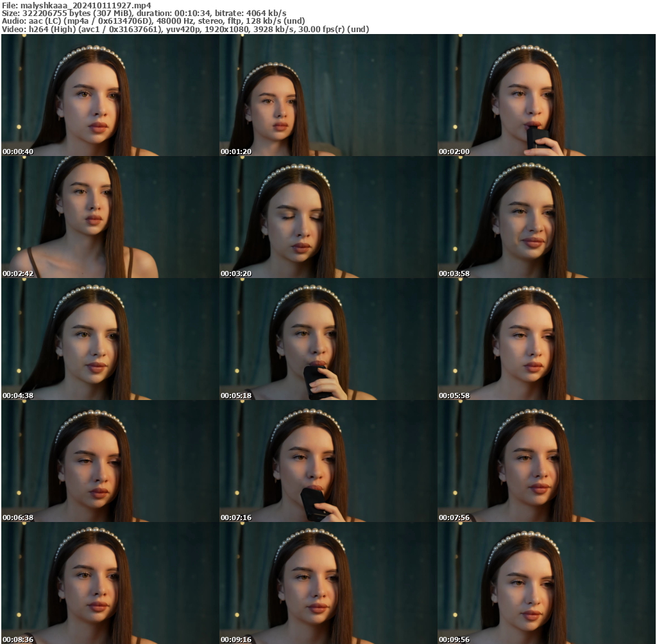Select the 00:06:38 thumbnail frame
This screenshot has width=657, height=644.
click(x=110, y=461)
